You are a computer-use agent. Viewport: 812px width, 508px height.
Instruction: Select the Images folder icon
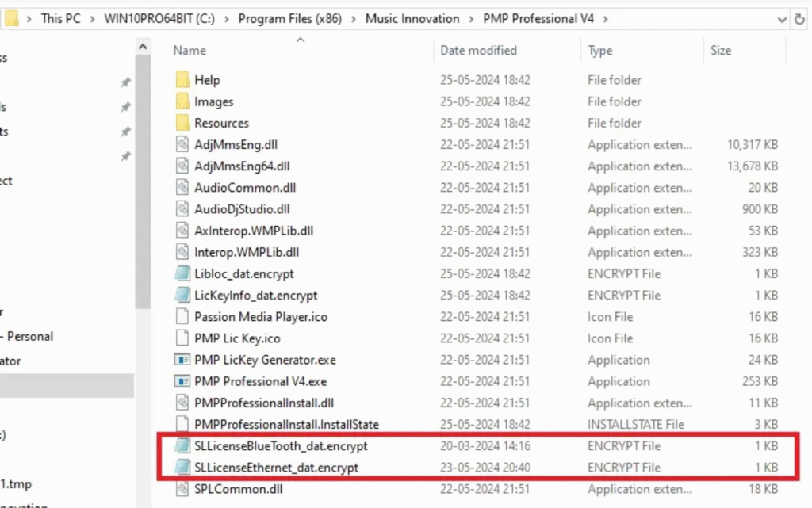click(182, 101)
